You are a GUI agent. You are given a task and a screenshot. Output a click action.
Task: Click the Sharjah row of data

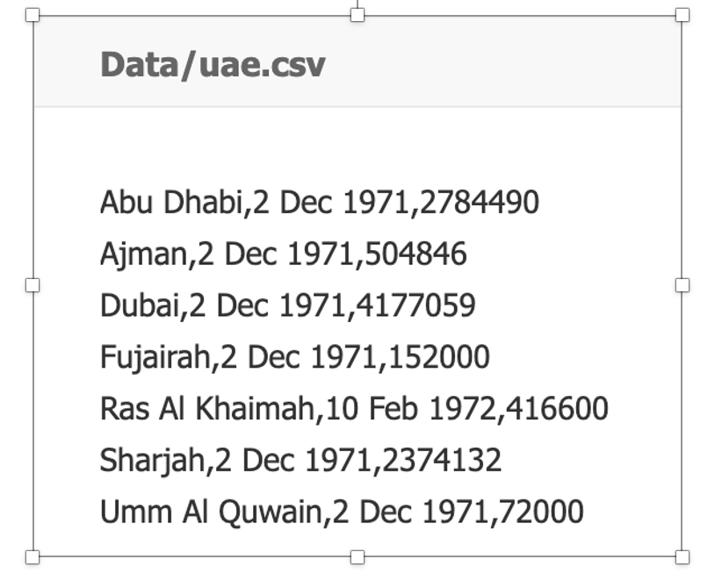coord(300,460)
